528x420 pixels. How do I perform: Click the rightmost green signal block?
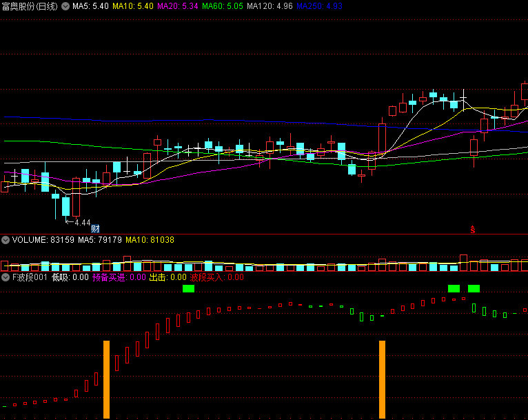pos(474,289)
